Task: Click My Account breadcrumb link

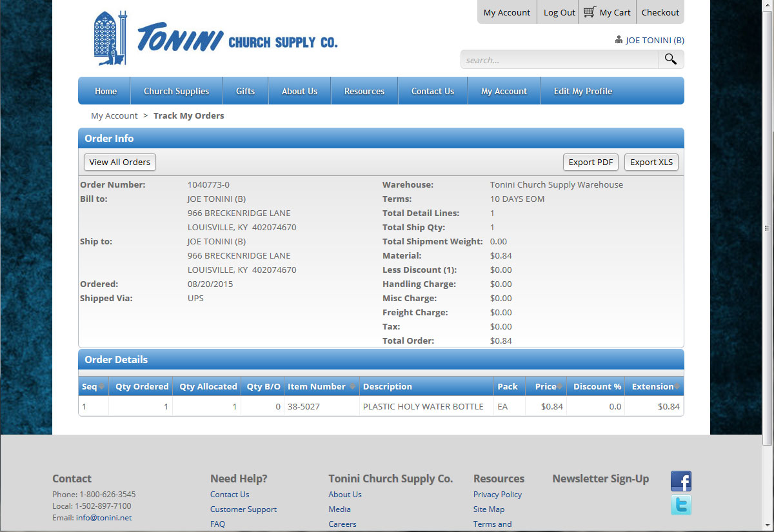Action: pyautogui.click(x=114, y=116)
